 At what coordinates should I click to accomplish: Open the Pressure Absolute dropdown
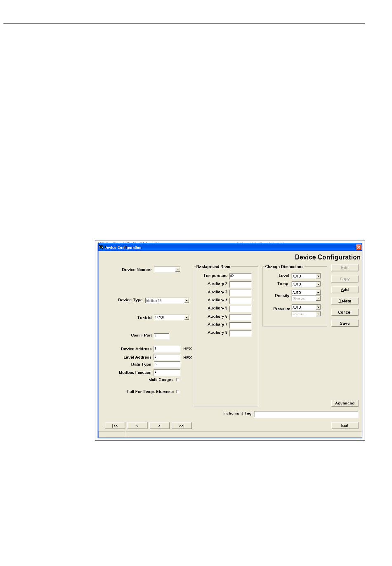(x=318, y=314)
